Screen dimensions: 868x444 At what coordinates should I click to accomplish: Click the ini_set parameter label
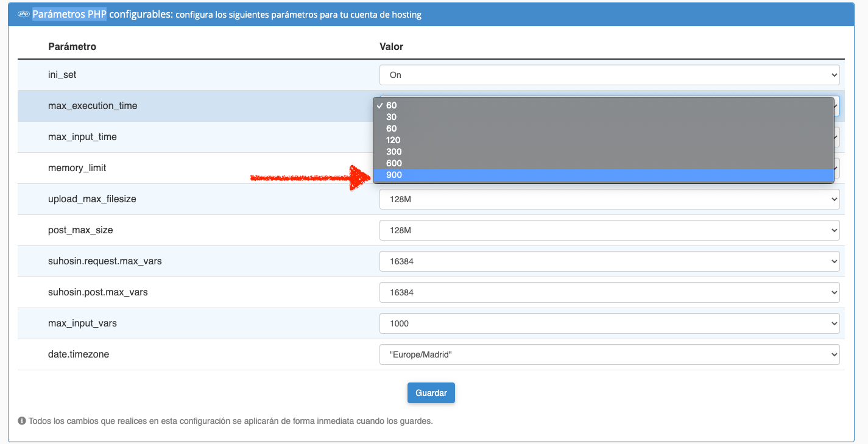click(x=62, y=75)
